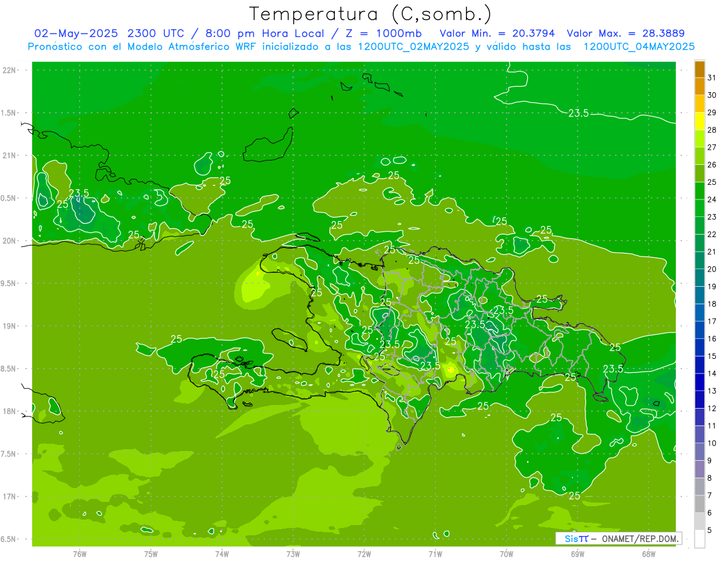
Task: Select the date text 02-May-2025 2300 UTC
Action: click(x=109, y=33)
